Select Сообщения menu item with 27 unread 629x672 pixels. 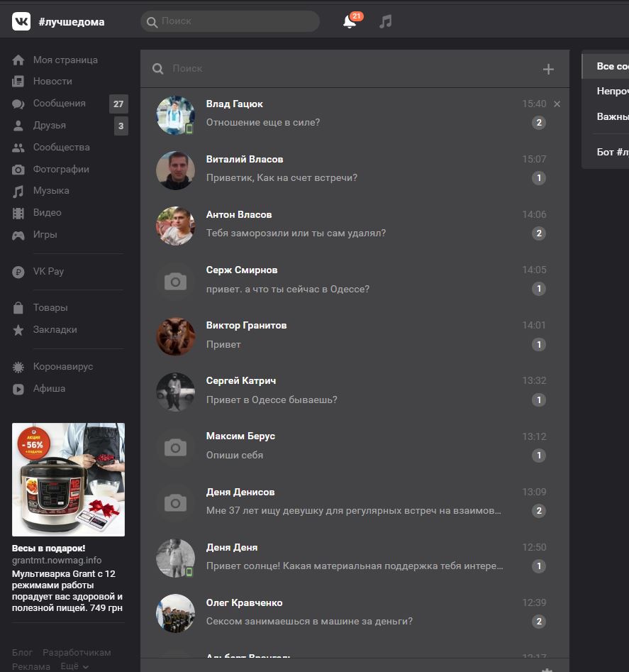point(60,104)
